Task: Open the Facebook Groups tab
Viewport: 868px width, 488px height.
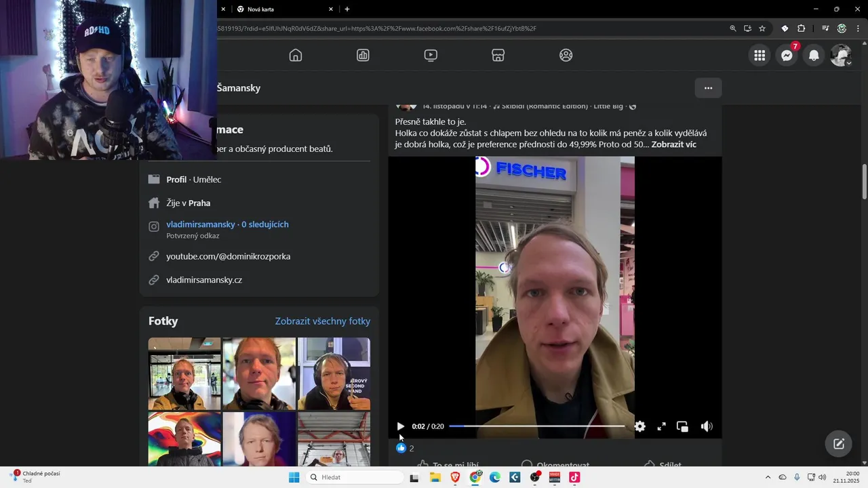Action: (566, 56)
